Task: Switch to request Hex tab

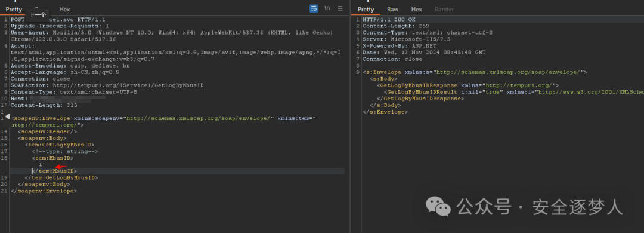Action: click(x=64, y=9)
